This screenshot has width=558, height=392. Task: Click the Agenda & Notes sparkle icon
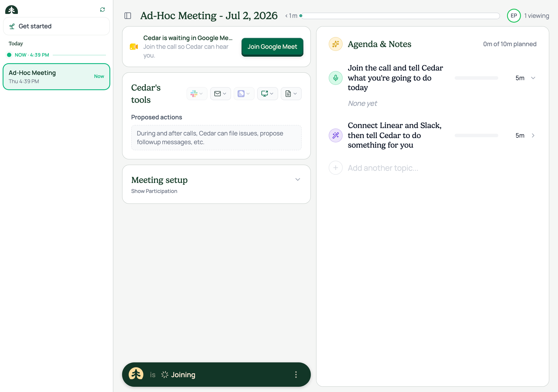tap(336, 44)
